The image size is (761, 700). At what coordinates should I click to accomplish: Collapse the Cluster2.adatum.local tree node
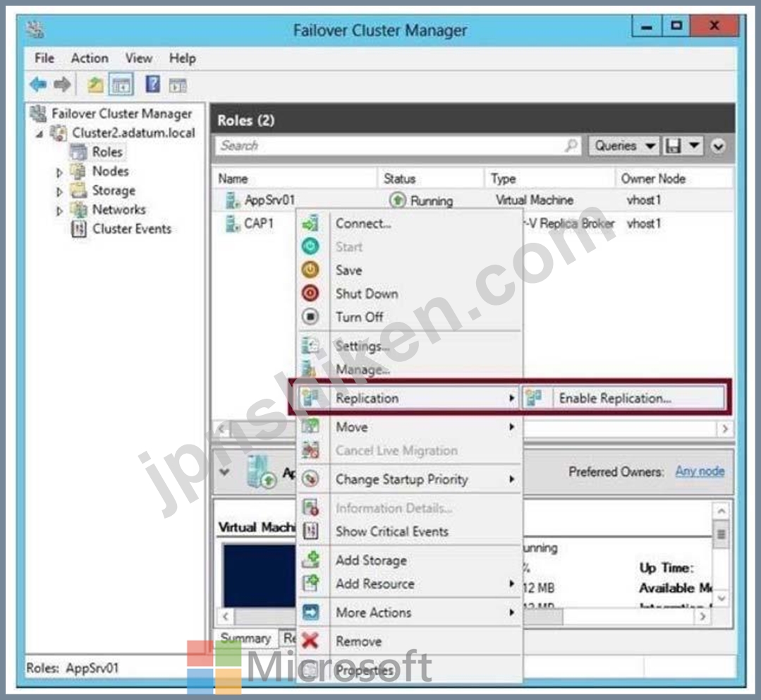tap(39, 133)
